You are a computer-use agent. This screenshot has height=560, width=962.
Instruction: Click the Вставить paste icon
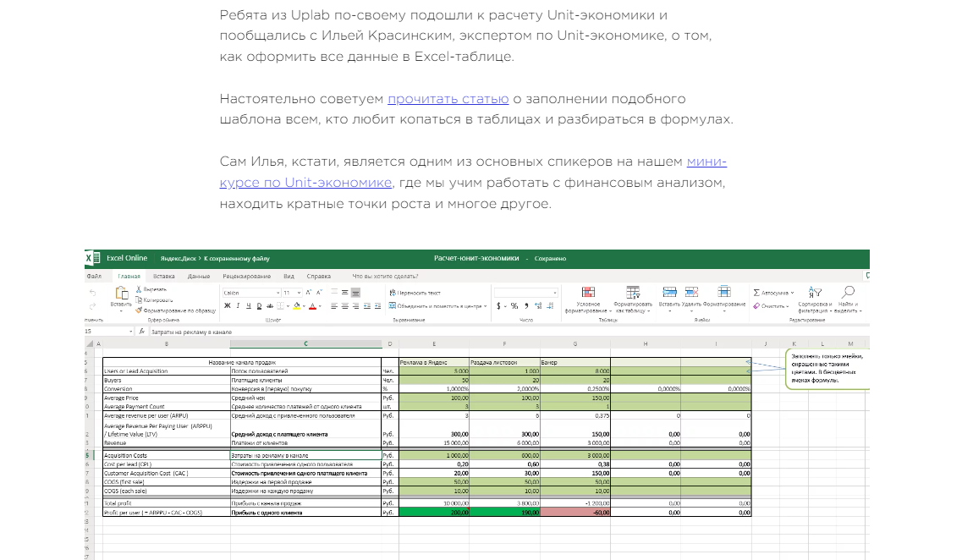coord(122,294)
